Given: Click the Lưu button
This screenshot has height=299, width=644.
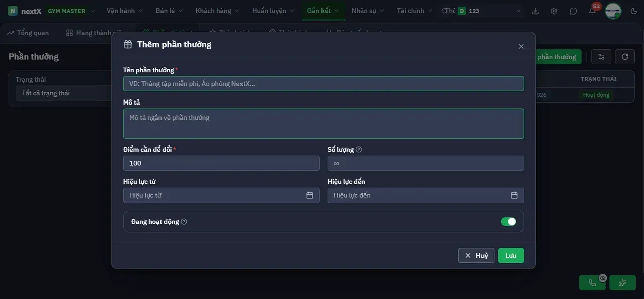Looking at the screenshot, I should 511,255.
